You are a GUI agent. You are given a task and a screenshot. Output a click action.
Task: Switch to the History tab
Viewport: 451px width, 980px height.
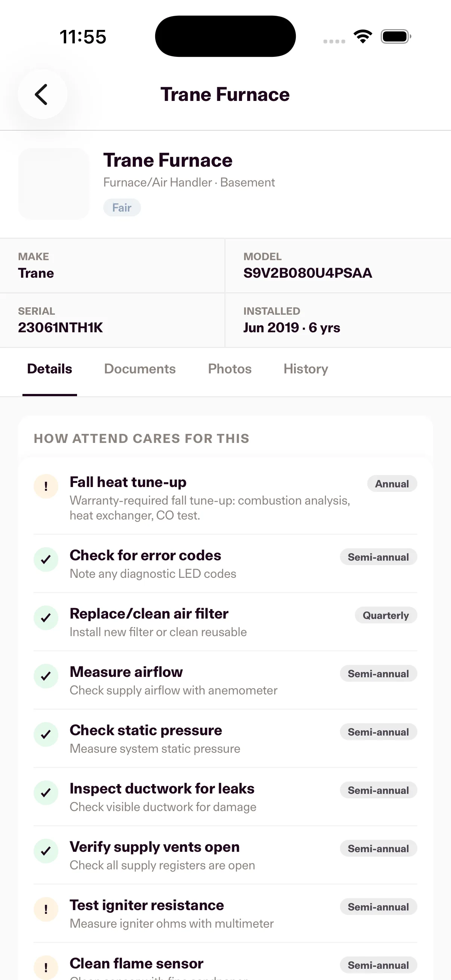306,369
